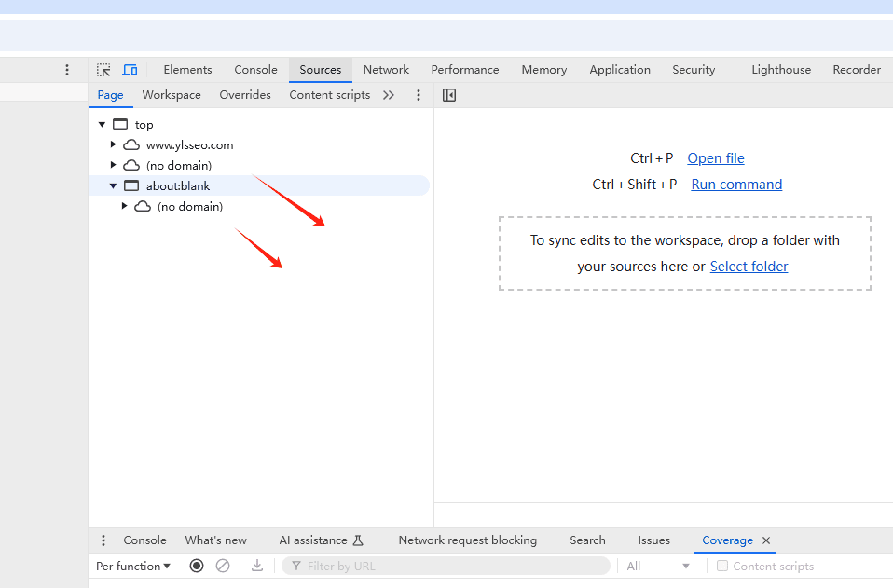893x588 pixels.
Task: Open the Recorder panel
Action: click(857, 70)
